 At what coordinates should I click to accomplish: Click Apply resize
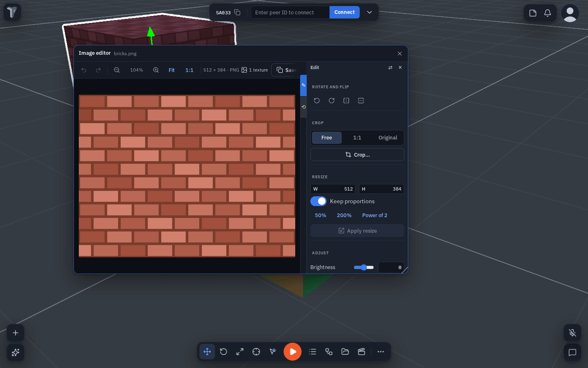click(x=357, y=231)
